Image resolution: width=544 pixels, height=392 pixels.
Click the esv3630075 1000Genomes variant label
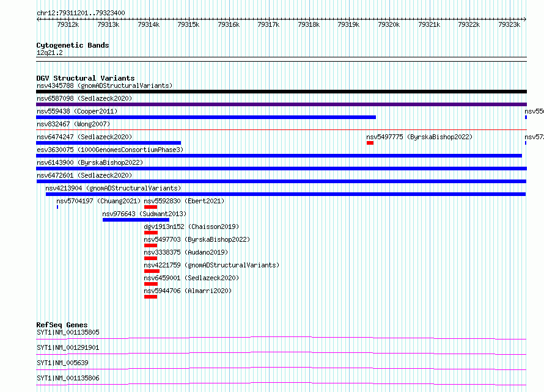[x=110, y=150]
